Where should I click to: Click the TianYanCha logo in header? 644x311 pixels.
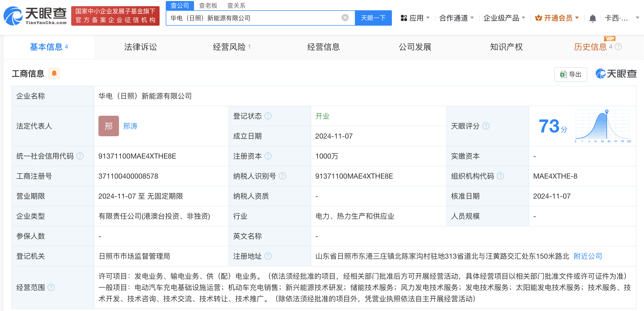pos(35,16)
